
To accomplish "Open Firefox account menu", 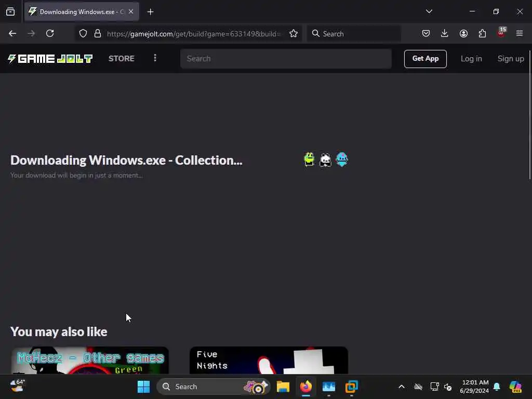I will tap(463, 33).
